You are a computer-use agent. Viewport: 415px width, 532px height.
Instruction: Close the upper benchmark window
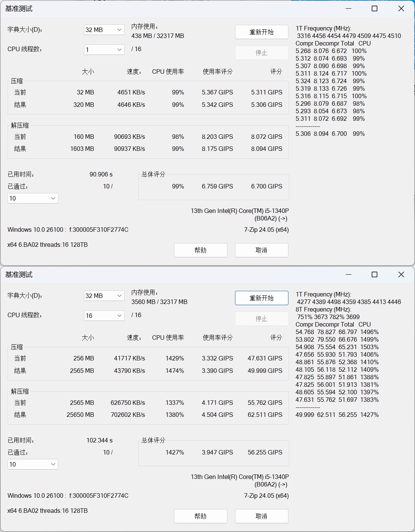pos(401,8)
